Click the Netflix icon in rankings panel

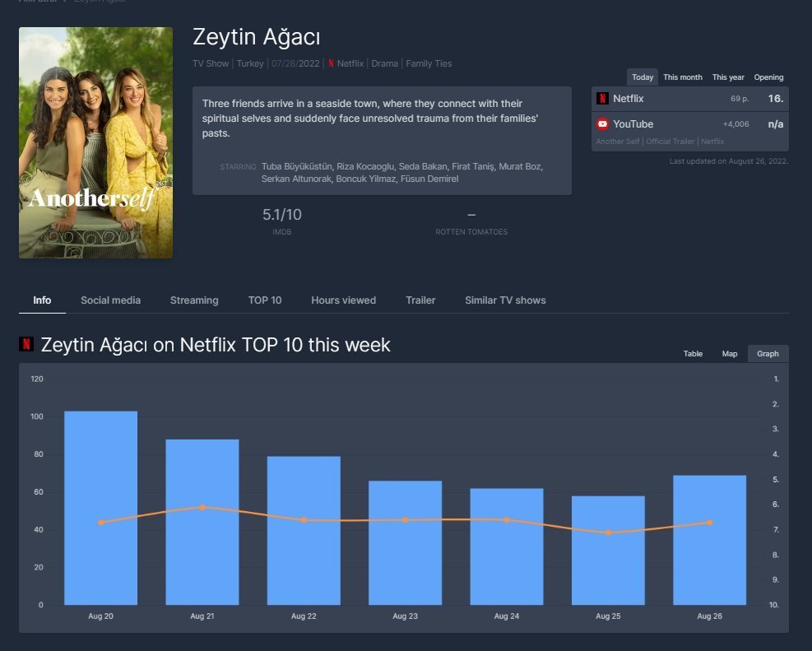pyautogui.click(x=603, y=99)
